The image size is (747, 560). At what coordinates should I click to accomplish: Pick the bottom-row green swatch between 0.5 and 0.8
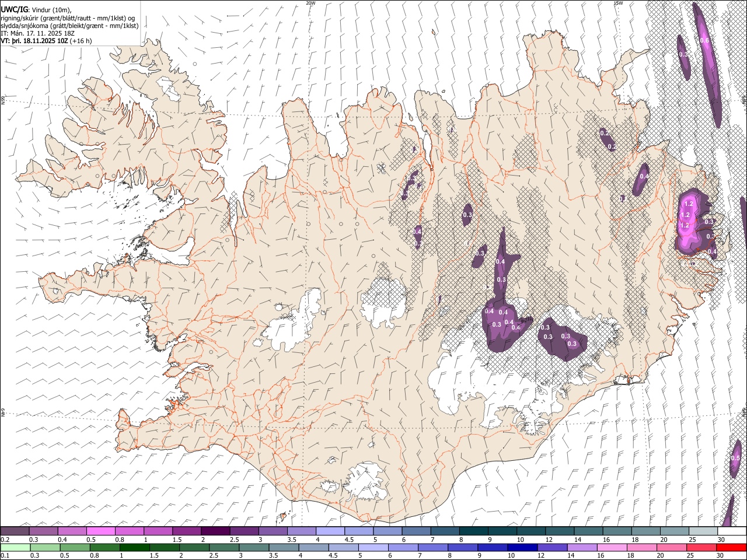pyautogui.click(x=74, y=547)
